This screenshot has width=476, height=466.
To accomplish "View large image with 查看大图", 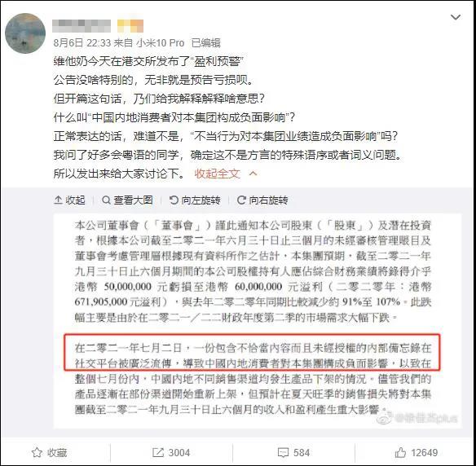I will (127, 200).
